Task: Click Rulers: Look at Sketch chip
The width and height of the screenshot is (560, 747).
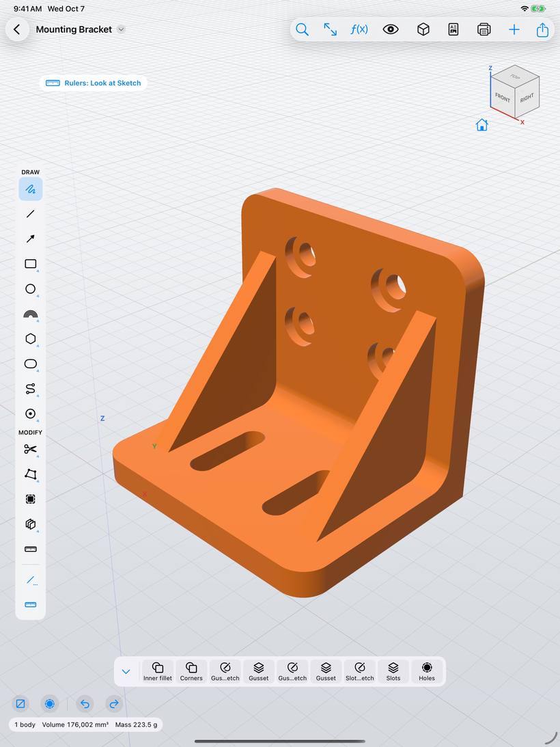Action: [94, 83]
